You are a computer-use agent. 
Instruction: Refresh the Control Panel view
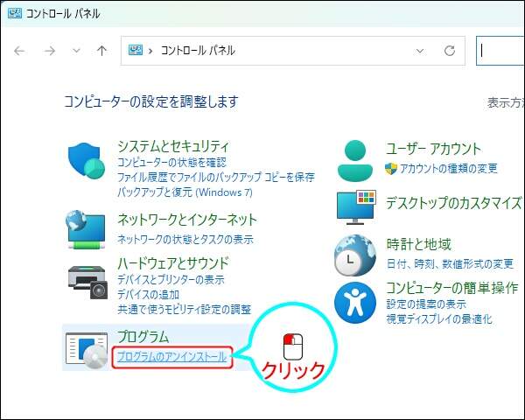tap(450, 51)
